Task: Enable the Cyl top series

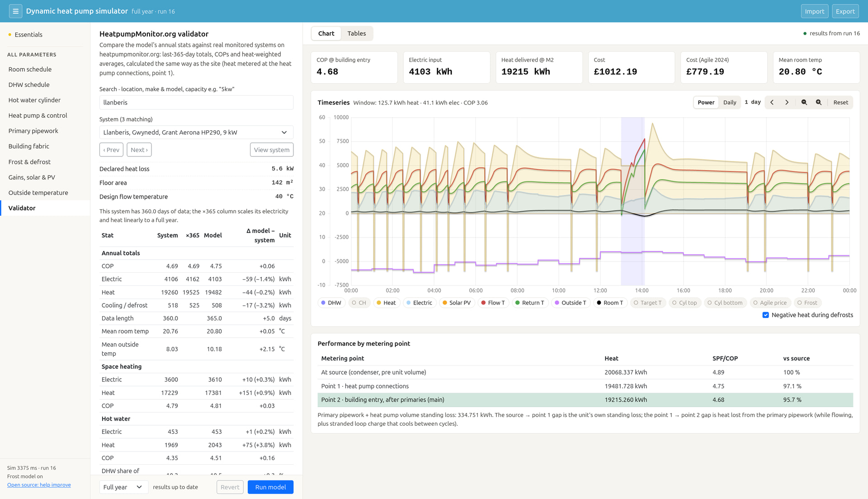Action: pyautogui.click(x=684, y=303)
